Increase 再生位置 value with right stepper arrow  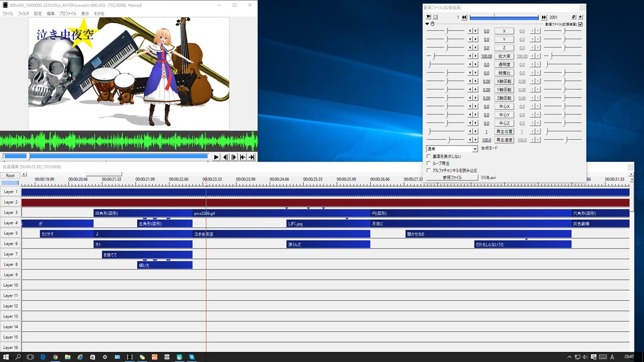476,131
